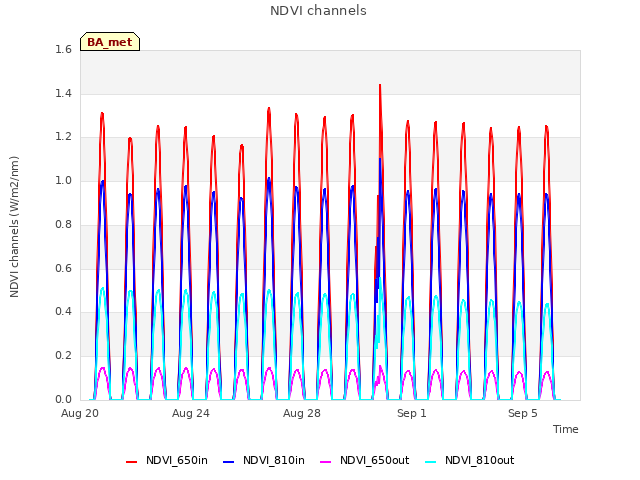Click the Sep 5 x-axis label
640x480 pixels.
523,413
